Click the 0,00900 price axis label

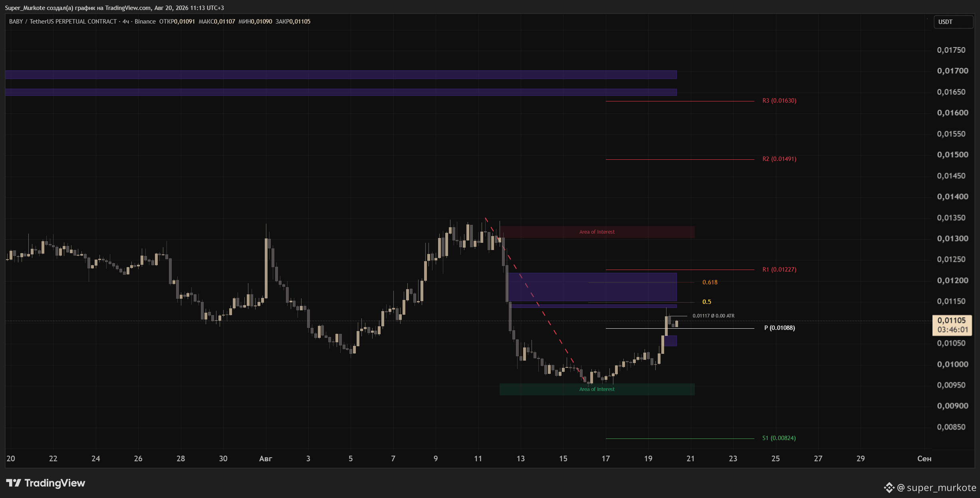(952, 406)
